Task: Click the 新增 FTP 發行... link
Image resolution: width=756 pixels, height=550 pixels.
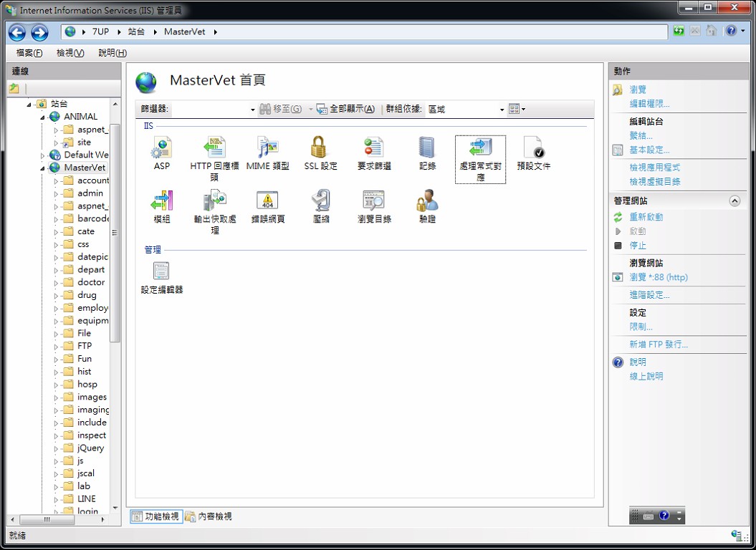Action: [659, 344]
